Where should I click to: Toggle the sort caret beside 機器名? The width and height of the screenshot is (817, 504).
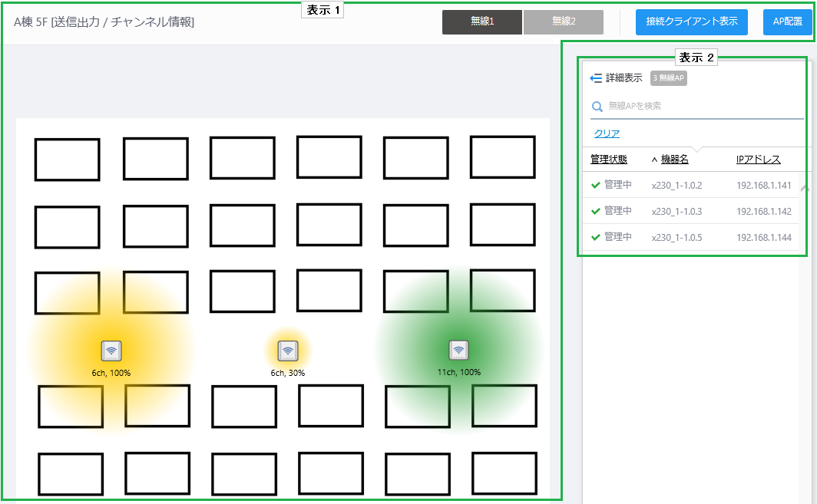(x=654, y=160)
